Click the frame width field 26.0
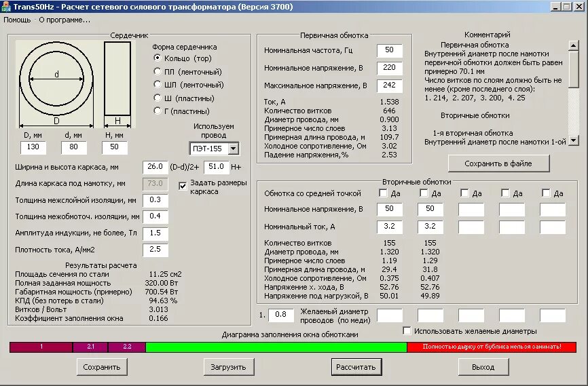This screenshot has width=588, height=386. 155,167
